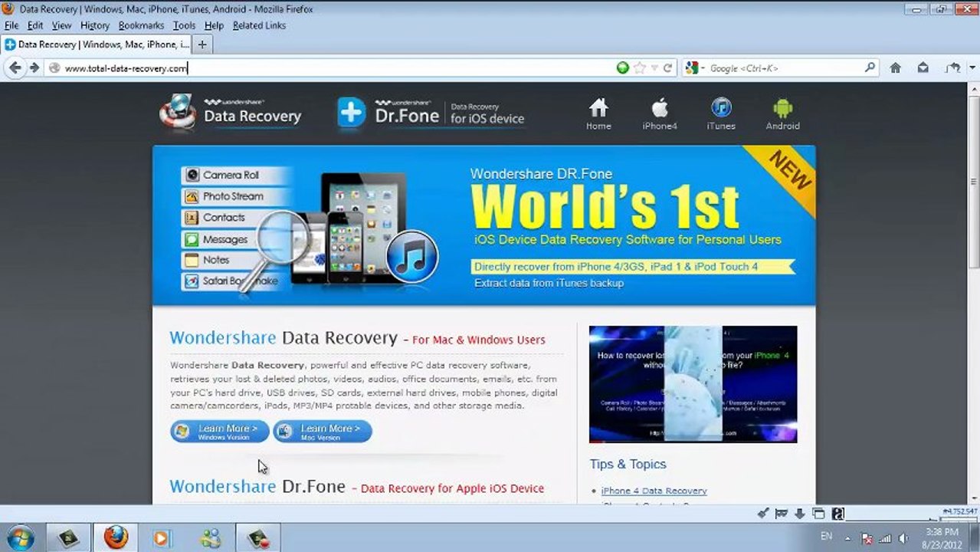This screenshot has height=552, width=980.
Task: Bookmark this page with the star icon
Action: pyautogui.click(x=640, y=67)
